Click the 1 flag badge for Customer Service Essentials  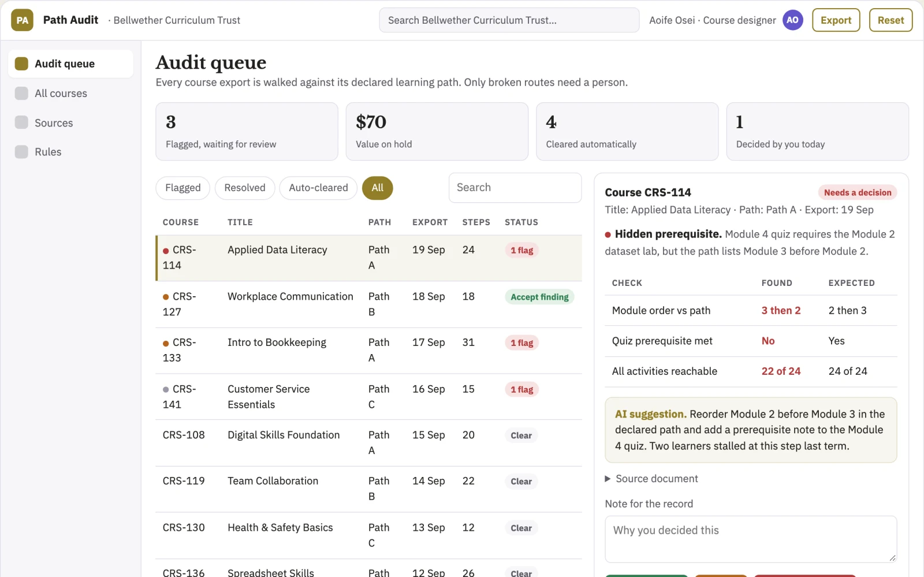pyautogui.click(x=521, y=390)
